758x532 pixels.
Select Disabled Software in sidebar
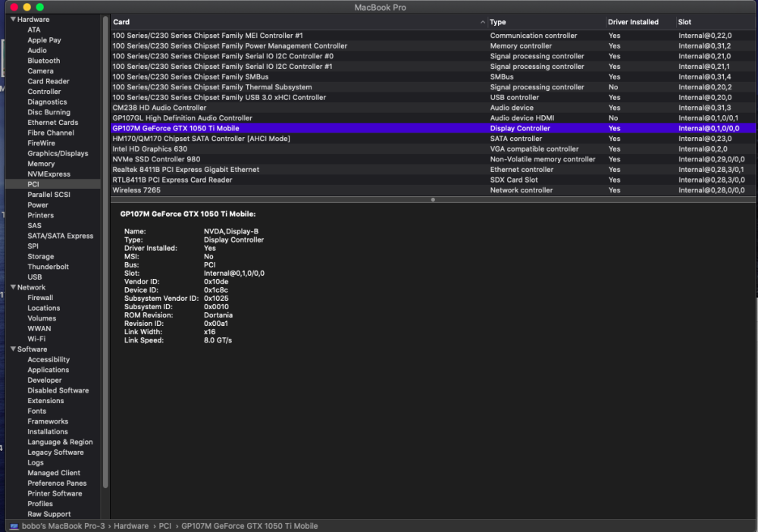coord(58,390)
